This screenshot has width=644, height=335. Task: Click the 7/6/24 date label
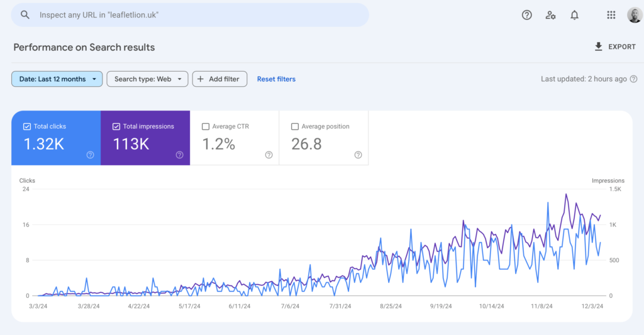pos(290,306)
